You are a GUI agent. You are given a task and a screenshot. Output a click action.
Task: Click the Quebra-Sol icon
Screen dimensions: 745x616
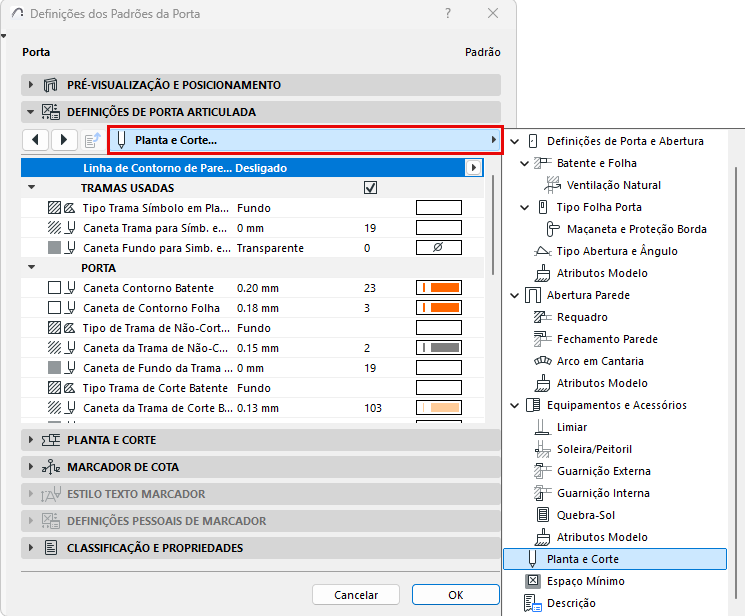[543, 515]
